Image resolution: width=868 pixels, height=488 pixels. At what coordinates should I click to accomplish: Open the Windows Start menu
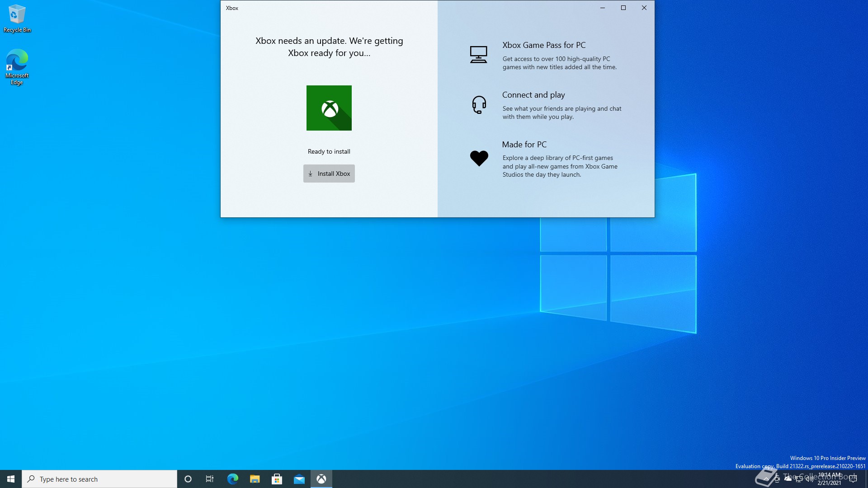[11, 479]
